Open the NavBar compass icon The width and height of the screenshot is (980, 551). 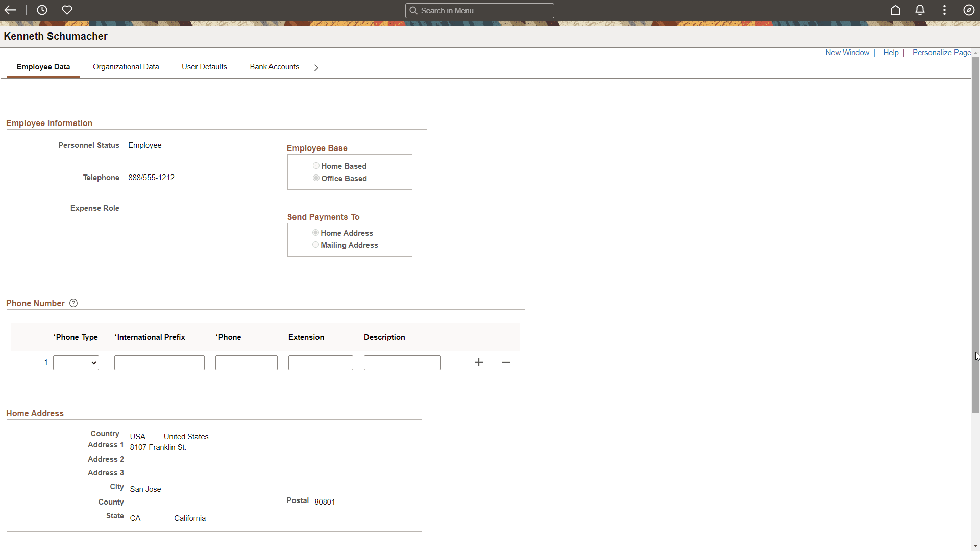969,10
